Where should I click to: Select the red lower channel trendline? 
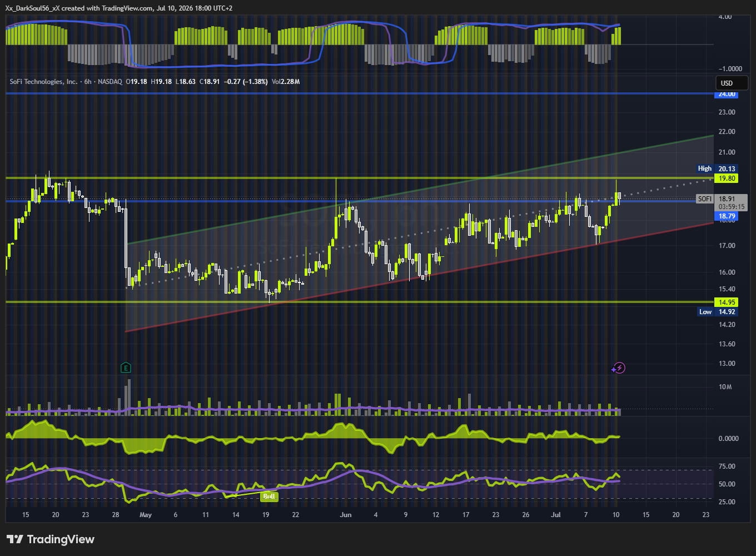pos(420,277)
